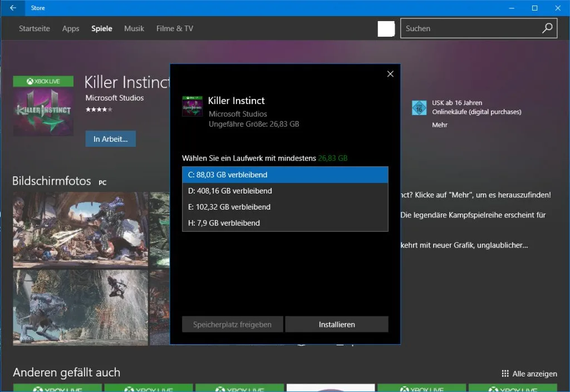Choose drive D: 408,16 GB verbleibend
The width and height of the screenshot is (570, 392).
coord(285,191)
